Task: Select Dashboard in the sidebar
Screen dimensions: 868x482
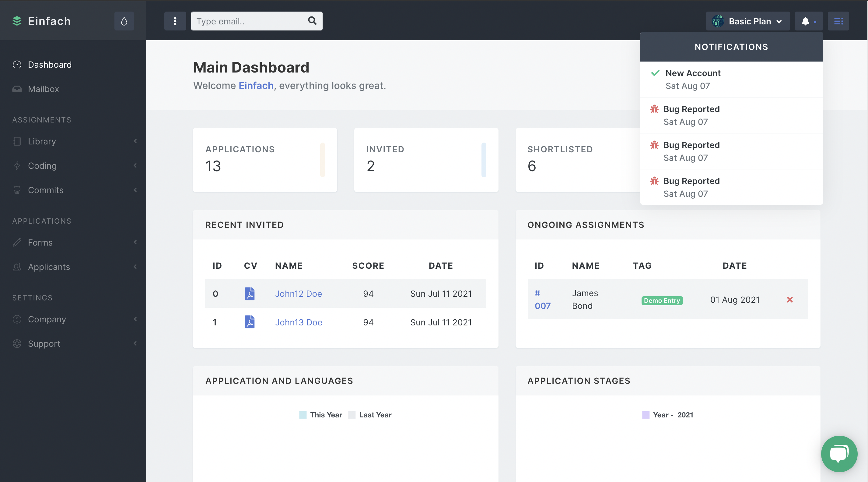Action: 50,64
